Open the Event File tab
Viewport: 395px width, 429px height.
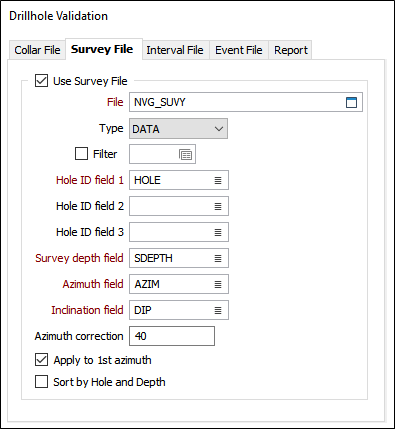[239, 50]
